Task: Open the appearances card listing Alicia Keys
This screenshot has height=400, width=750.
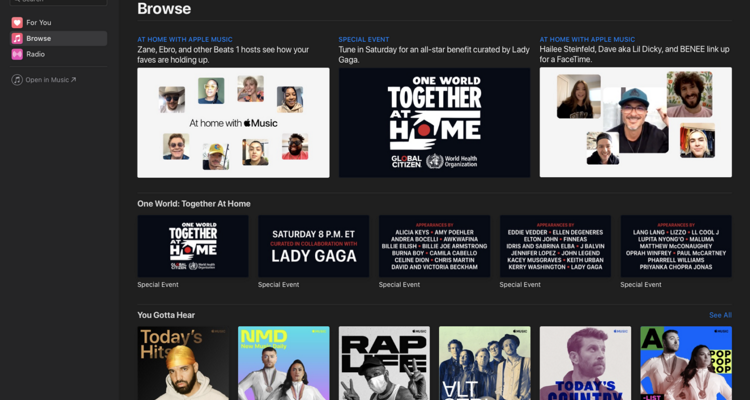Action: point(434,246)
